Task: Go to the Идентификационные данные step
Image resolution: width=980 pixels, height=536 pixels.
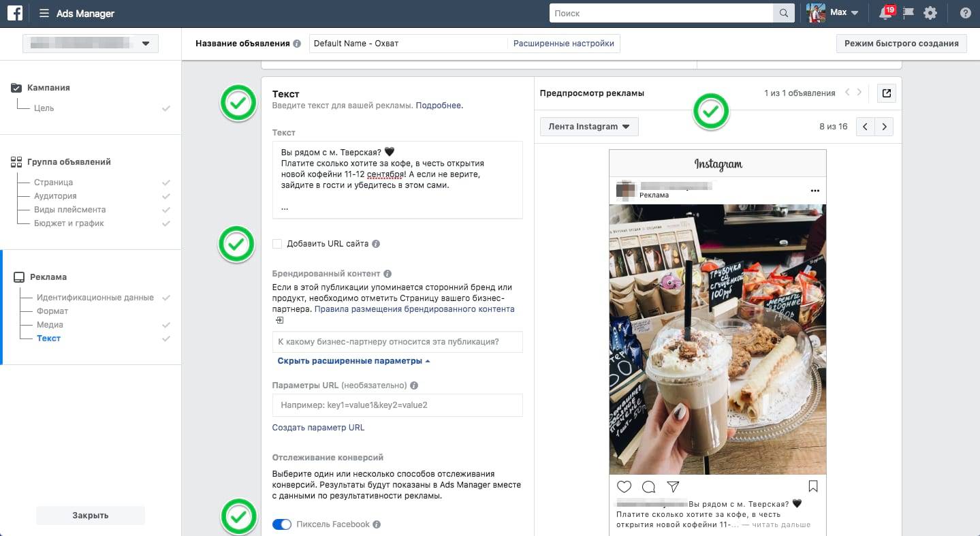Action: (95, 298)
